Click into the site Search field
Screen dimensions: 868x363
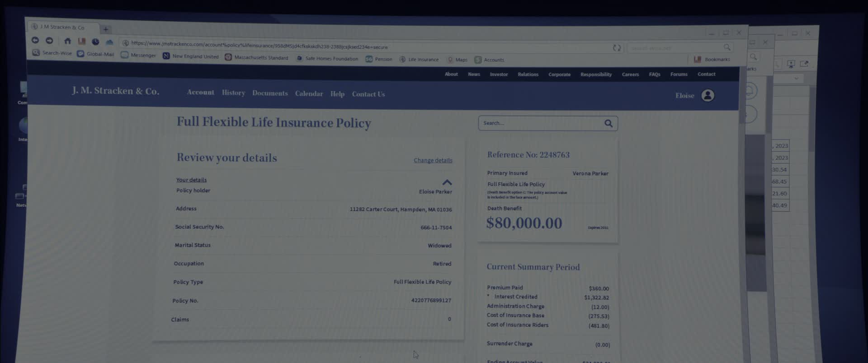[x=540, y=123]
